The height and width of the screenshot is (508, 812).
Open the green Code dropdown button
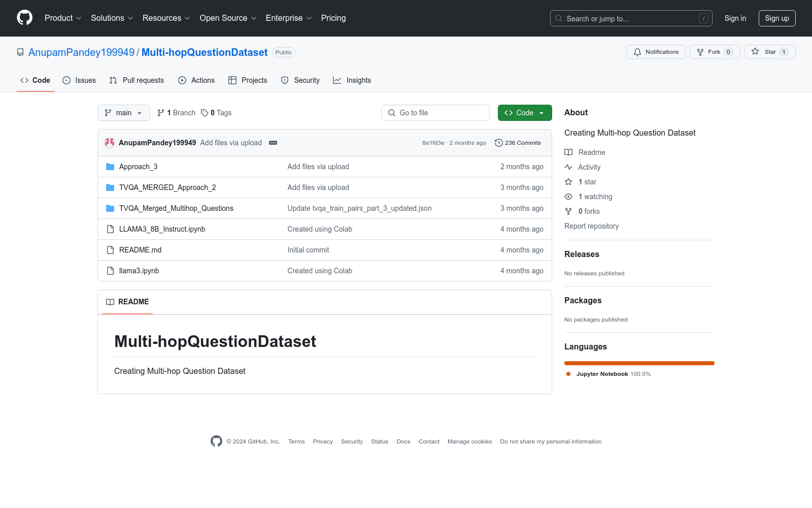pos(525,113)
